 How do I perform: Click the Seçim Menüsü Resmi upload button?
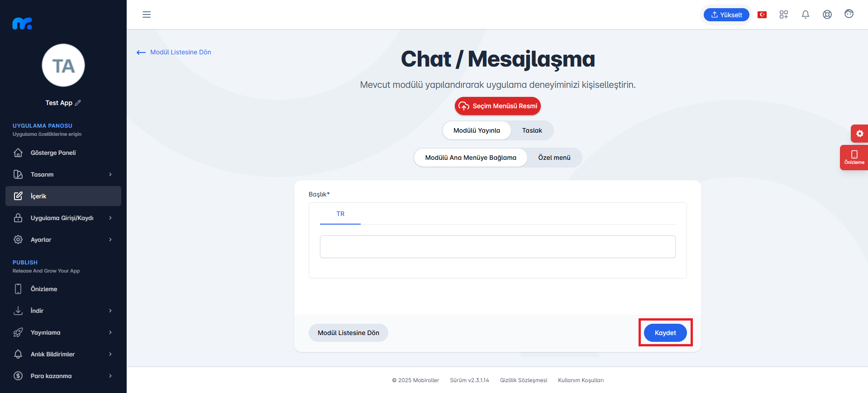[498, 106]
